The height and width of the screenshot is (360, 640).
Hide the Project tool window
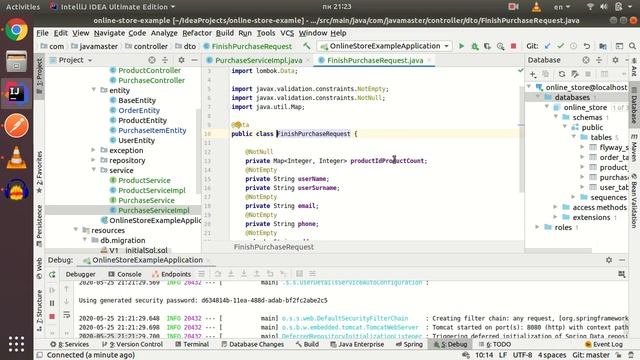[194, 60]
